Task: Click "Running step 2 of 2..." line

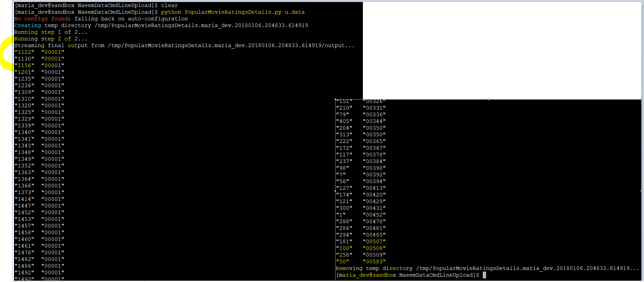Action: (51, 39)
